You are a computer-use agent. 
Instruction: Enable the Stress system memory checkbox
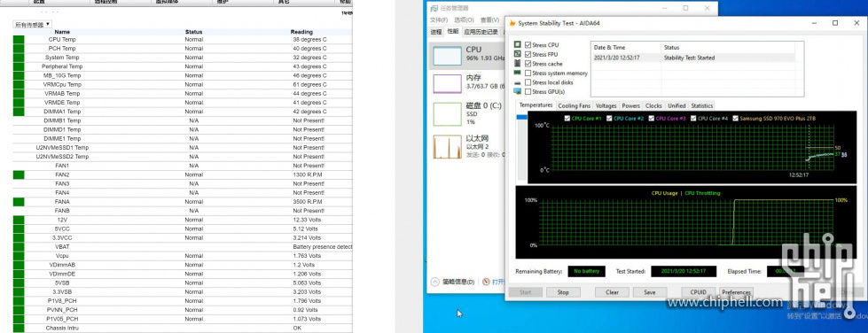(x=528, y=73)
